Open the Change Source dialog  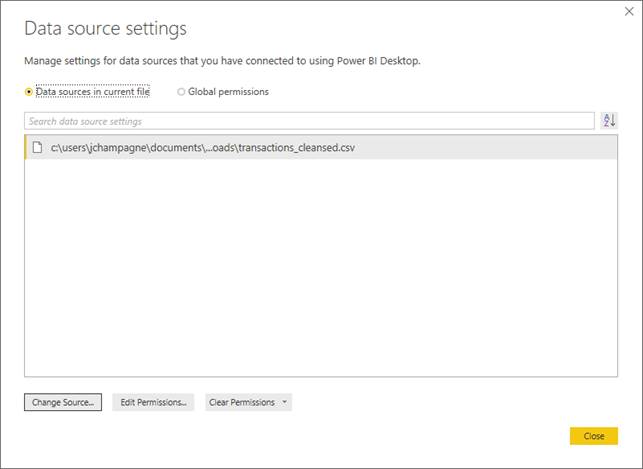[x=63, y=402]
